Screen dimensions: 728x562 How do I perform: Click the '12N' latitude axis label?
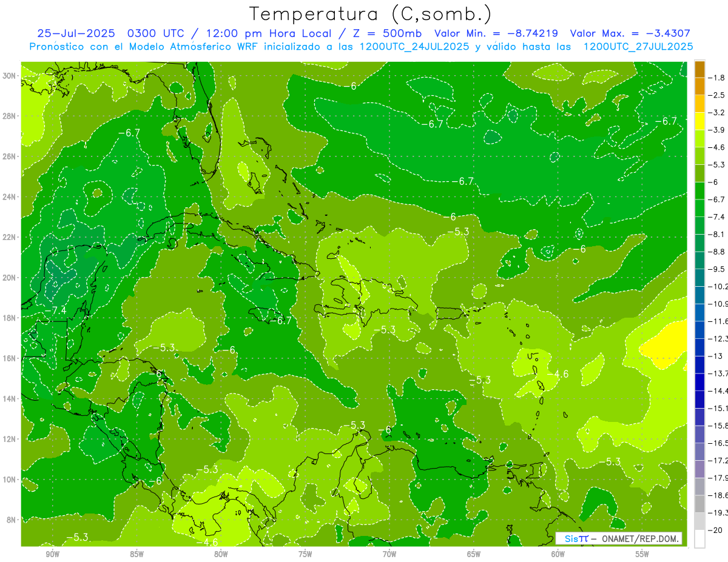9,438
